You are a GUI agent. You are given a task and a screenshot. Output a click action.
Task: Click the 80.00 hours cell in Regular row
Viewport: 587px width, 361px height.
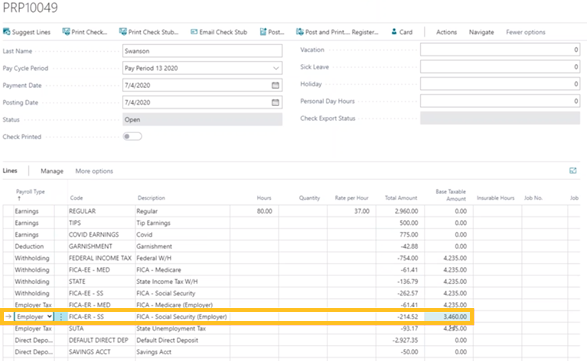tap(254, 211)
